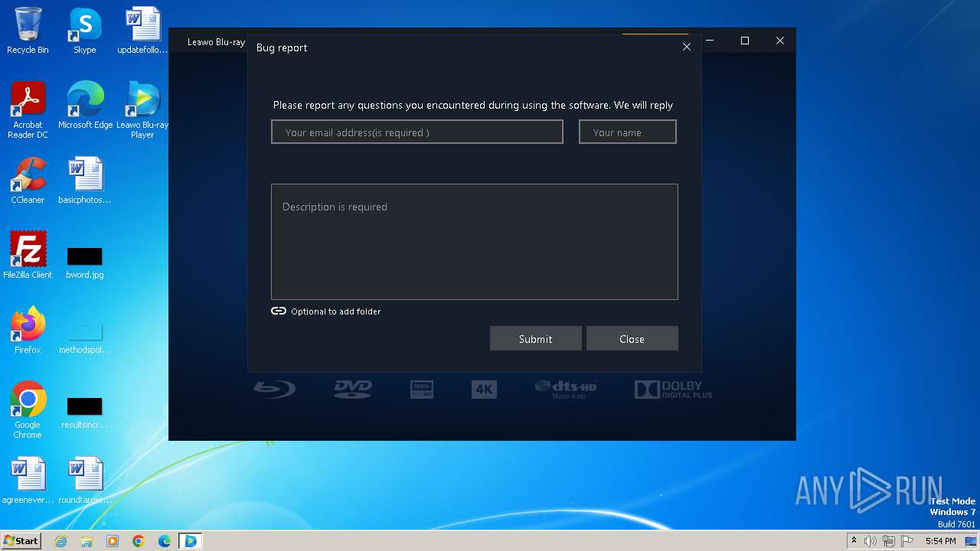This screenshot has width=980, height=551.
Task: Open Recycle Bin desktop icon
Action: click(28, 31)
